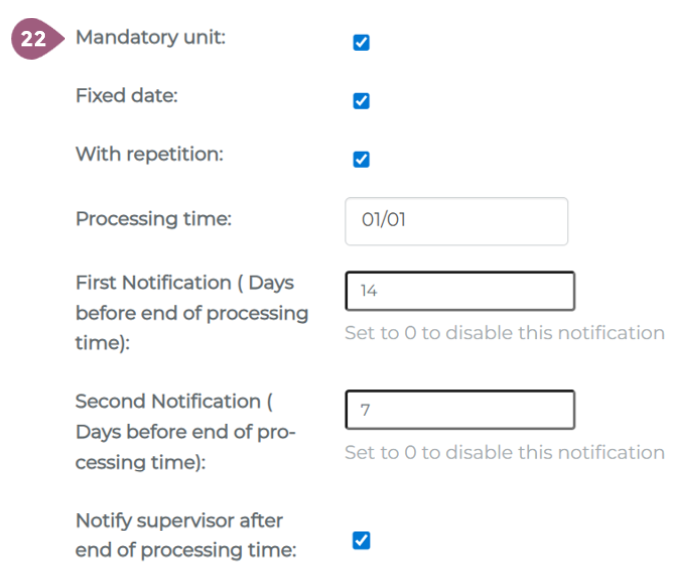Click the First Notification label text
Viewport: 684px width, 586px height.
click(x=191, y=312)
